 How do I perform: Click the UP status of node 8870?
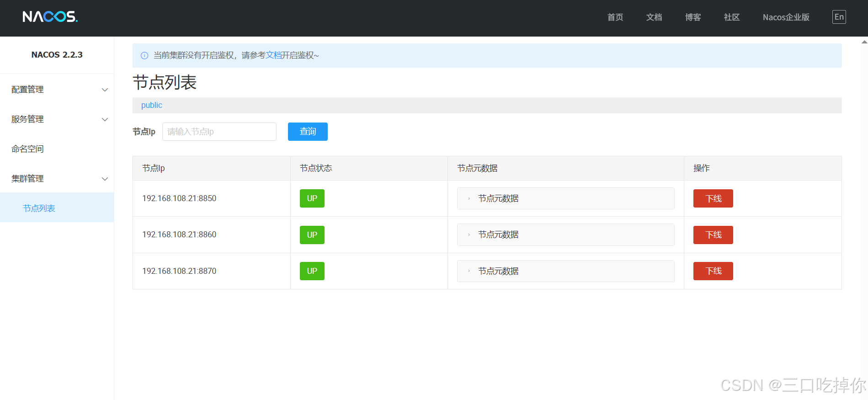point(312,271)
